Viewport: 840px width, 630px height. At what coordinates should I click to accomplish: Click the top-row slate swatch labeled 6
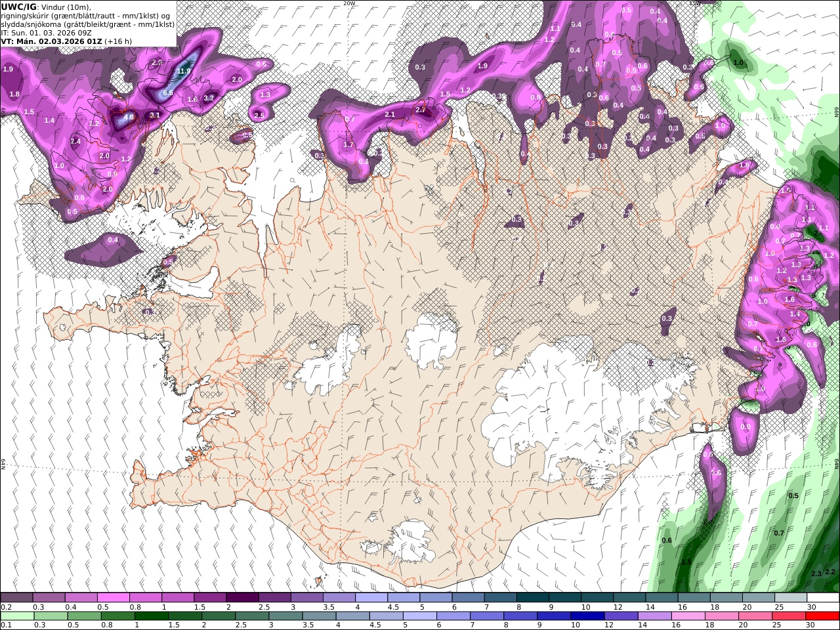[x=469, y=598]
